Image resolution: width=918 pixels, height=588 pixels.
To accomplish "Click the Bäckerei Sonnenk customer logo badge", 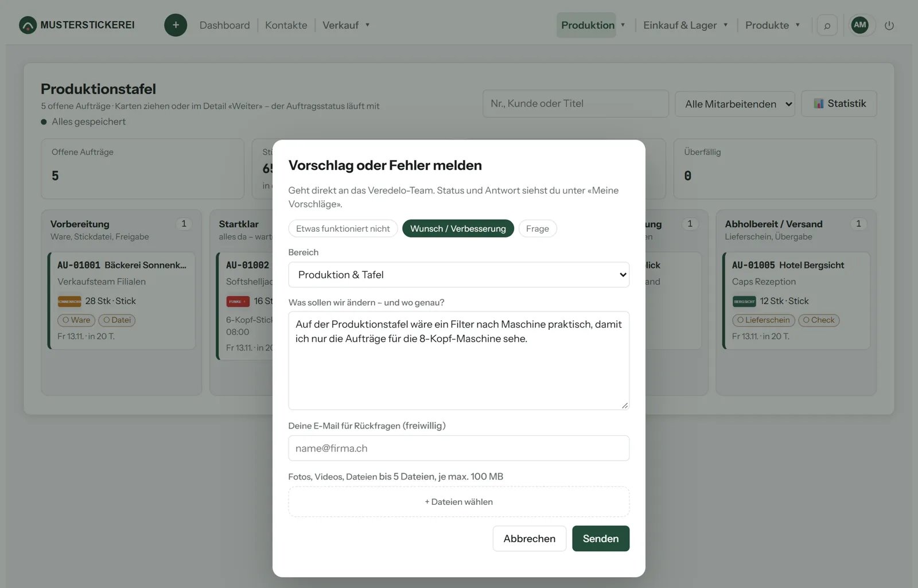I will (69, 301).
